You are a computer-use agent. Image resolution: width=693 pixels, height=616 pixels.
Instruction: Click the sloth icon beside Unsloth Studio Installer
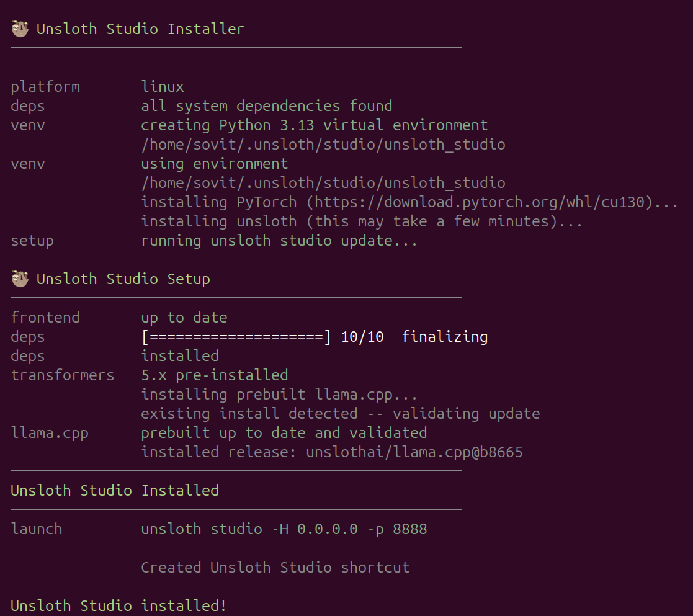[20, 29]
